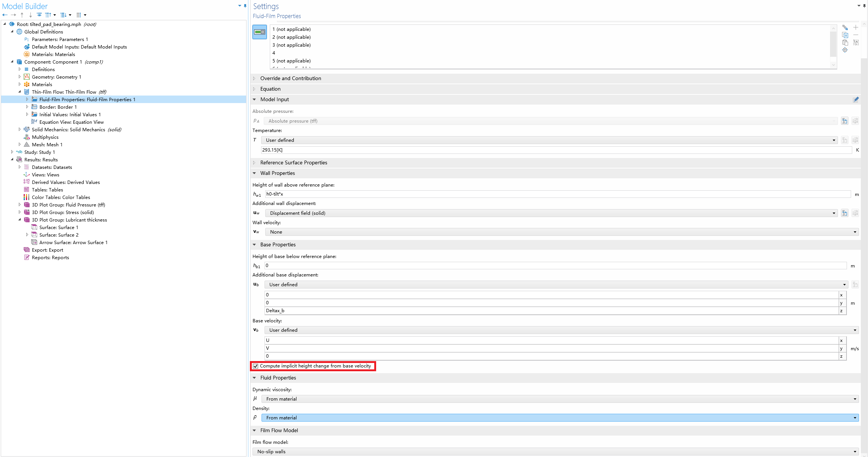The image size is (868, 457).
Task: Pin the Model Builder panel
Action: pos(245,6)
